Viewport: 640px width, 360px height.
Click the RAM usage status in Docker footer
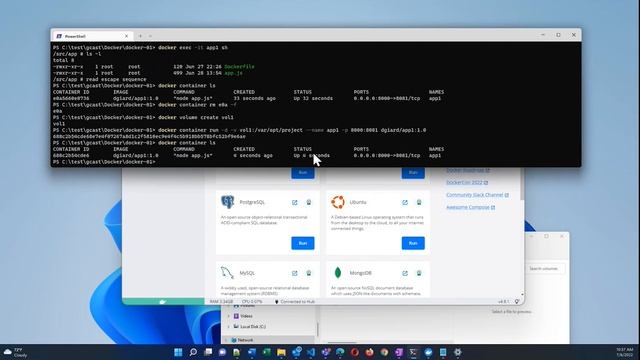[221, 302]
